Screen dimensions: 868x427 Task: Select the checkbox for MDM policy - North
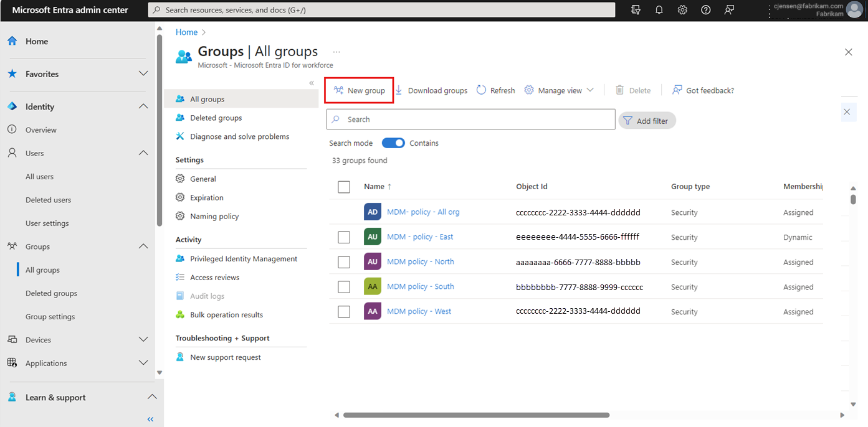point(343,261)
